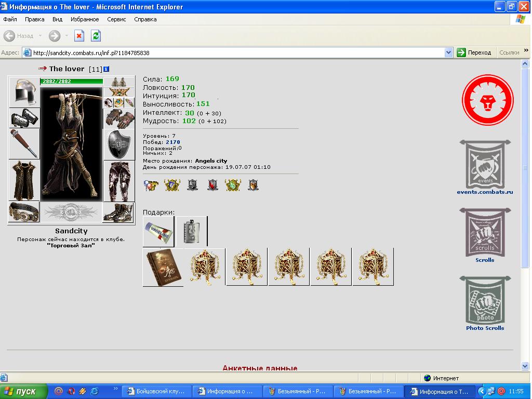
Task: Click the body armor coat slot
Action: [24, 180]
